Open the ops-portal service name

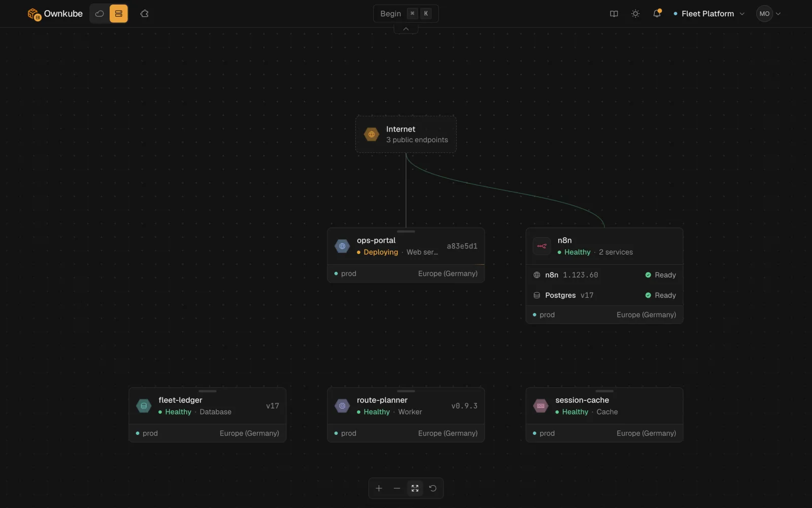coord(376,240)
